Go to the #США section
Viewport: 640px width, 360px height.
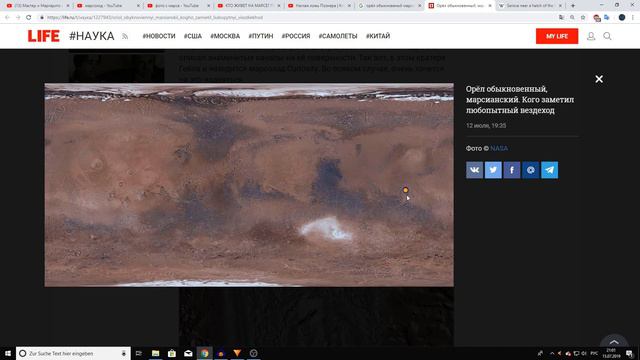193,36
